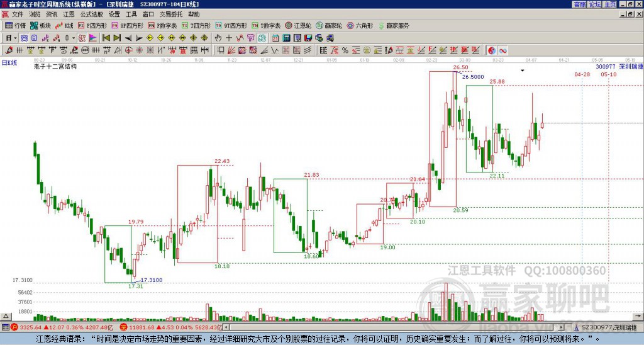
Task: Expand the candlestick style dropdown arrow
Action: tap(74, 38)
